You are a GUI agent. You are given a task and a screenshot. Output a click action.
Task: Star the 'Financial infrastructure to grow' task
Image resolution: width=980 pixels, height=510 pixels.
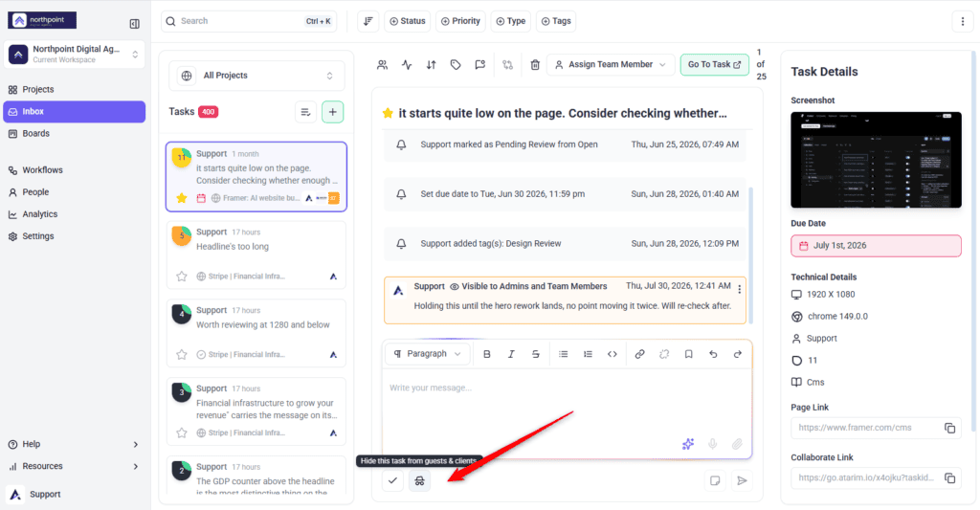181,432
